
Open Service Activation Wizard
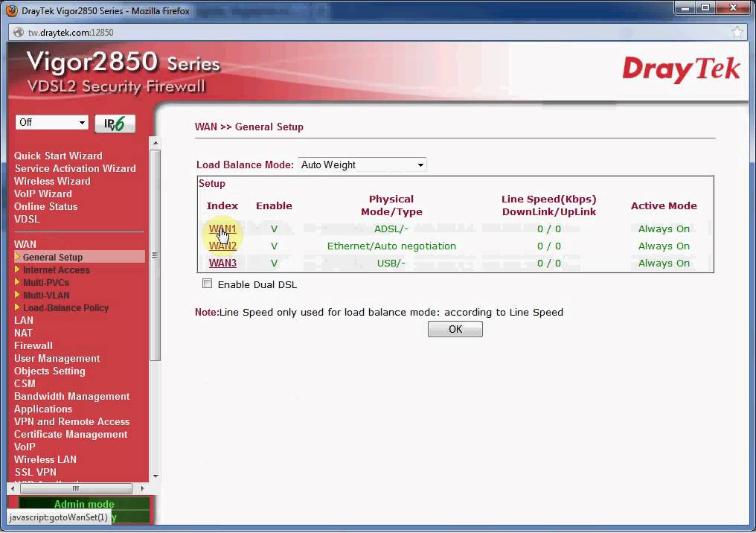pyautogui.click(x=75, y=168)
